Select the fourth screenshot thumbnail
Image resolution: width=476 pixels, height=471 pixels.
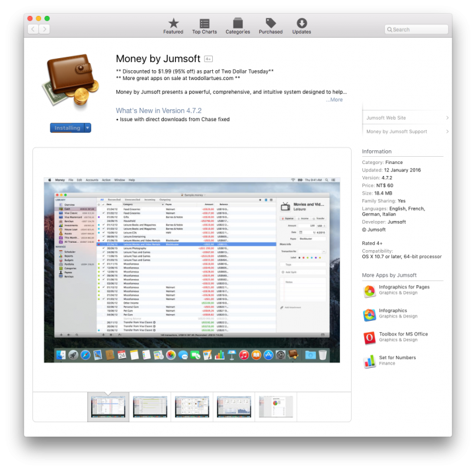234,407
